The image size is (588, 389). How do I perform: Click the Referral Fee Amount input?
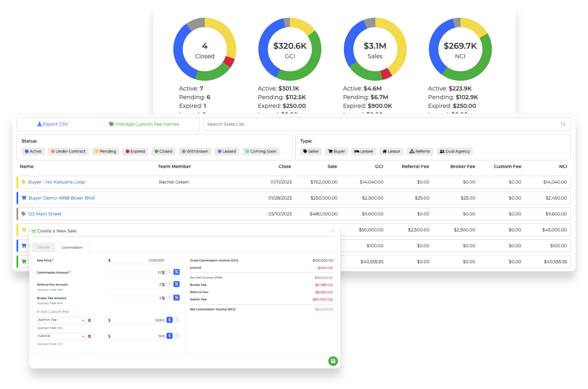(137, 284)
